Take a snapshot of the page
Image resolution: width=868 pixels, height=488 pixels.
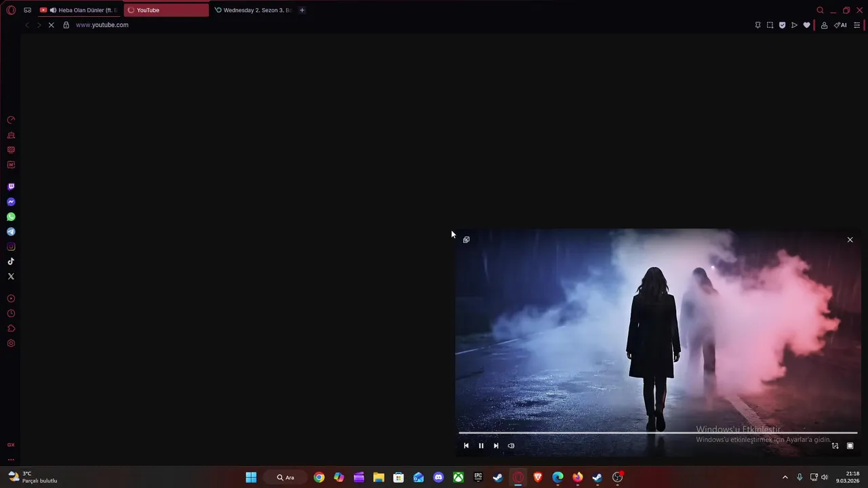770,25
